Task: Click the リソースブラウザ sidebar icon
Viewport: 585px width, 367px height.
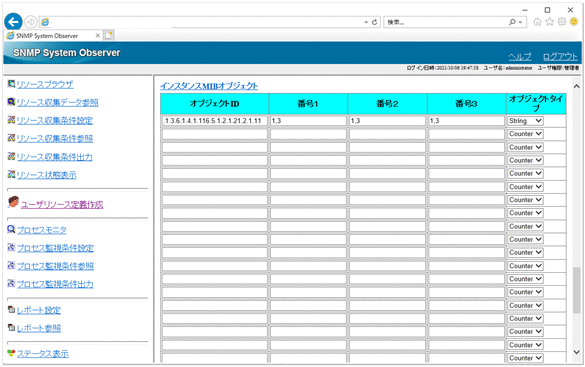Action: pyautogui.click(x=11, y=84)
